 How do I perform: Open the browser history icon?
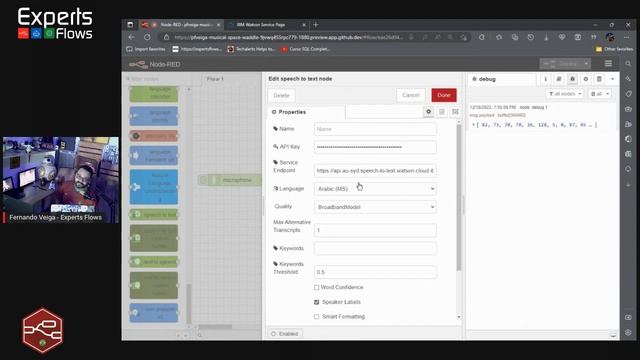click(530, 37)
